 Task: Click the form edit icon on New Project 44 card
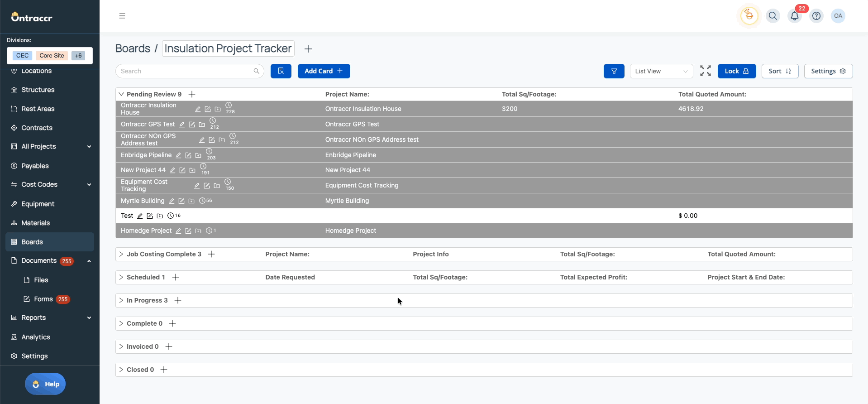[182, 170]
